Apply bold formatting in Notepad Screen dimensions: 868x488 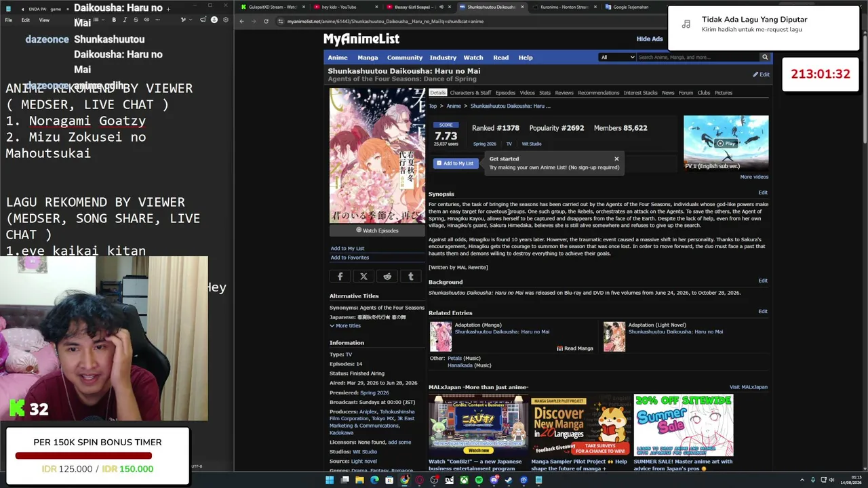click(114, 20)
